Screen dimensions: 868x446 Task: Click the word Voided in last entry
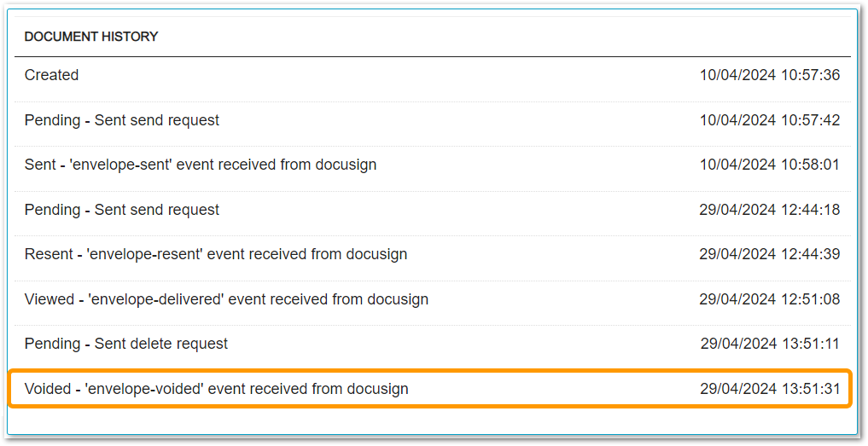48,389
